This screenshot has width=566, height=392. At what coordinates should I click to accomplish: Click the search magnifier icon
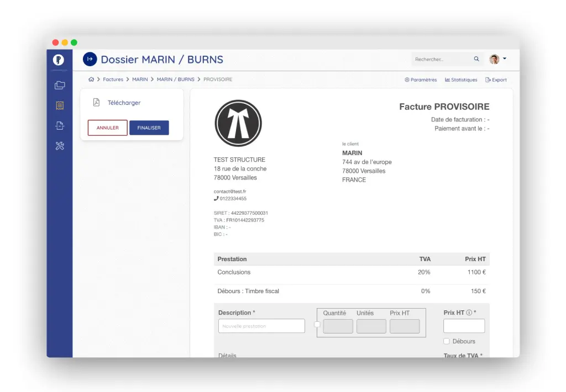click(x=476, y=59)
